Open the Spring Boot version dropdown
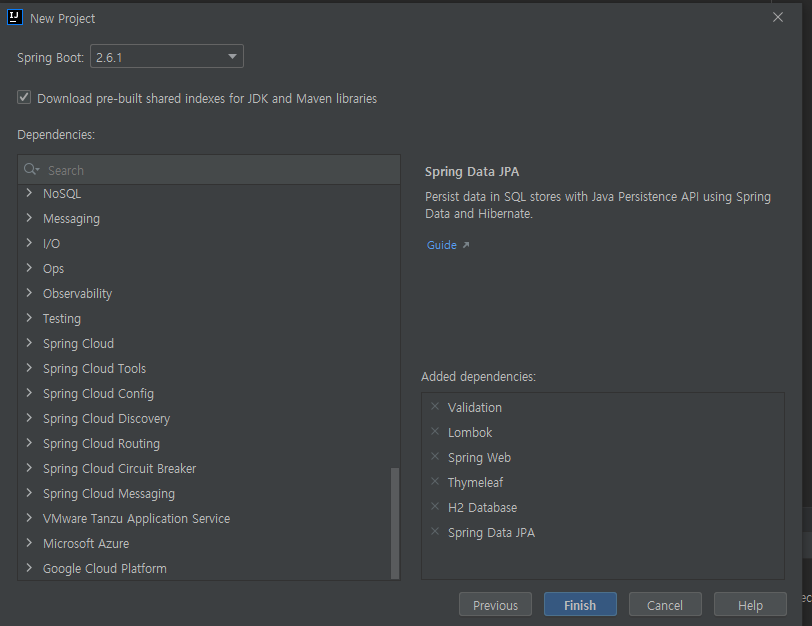The height and width of the screenshot is (626, 812). point(167,56)
